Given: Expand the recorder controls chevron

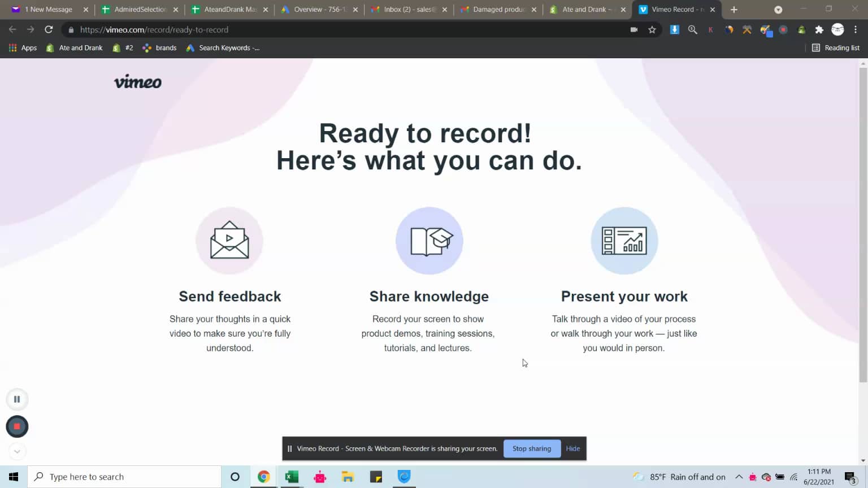Looking at the screenshot, I should tap(17, 451).
